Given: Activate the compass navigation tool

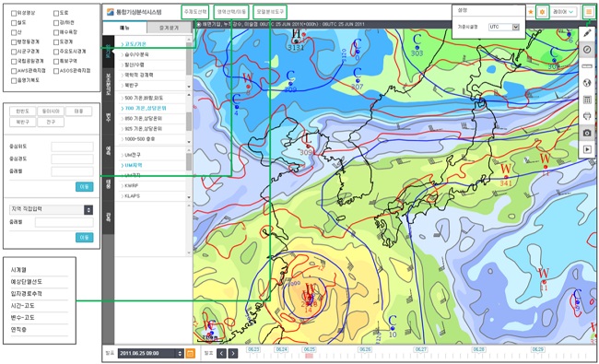Looking at the screenshot, I should 587,50.
